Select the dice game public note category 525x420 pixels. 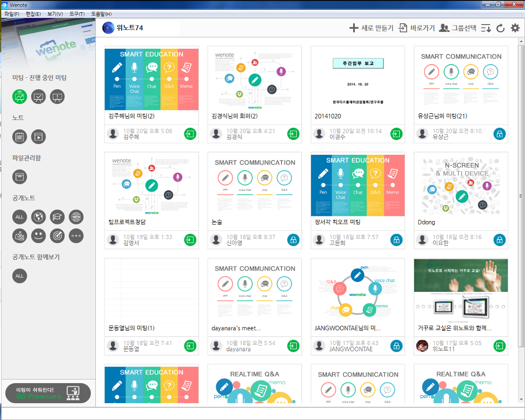coord(20,236)
